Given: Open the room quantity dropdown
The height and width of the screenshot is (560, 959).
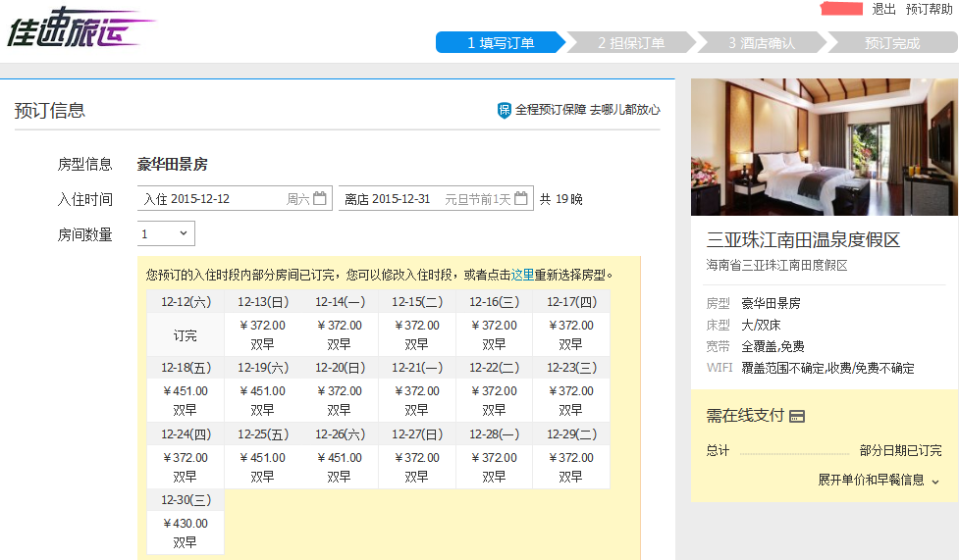Looking at the screenshot, I should point(166,234).
